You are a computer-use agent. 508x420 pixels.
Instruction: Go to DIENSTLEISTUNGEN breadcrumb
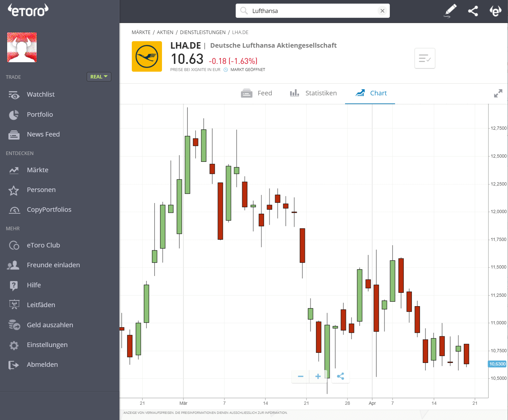pos(203,32)
